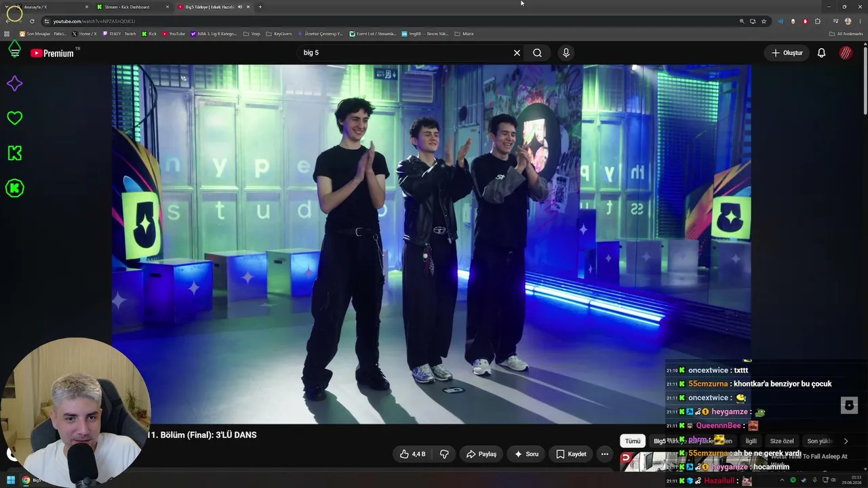This screenshot has width=868, height=488.
Task: Open the media control playlist icon
Action: pyautogui.click(x=835, y=21)
